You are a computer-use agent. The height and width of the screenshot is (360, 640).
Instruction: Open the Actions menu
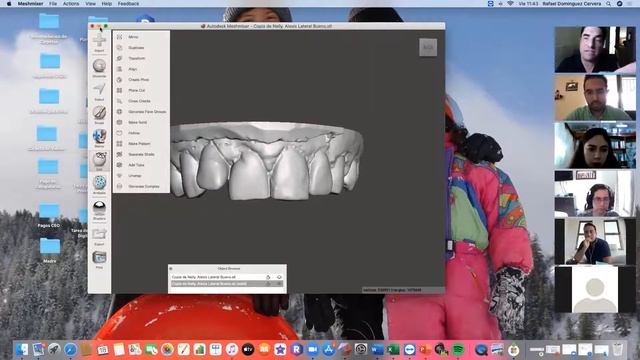click(x=71, y=4)
